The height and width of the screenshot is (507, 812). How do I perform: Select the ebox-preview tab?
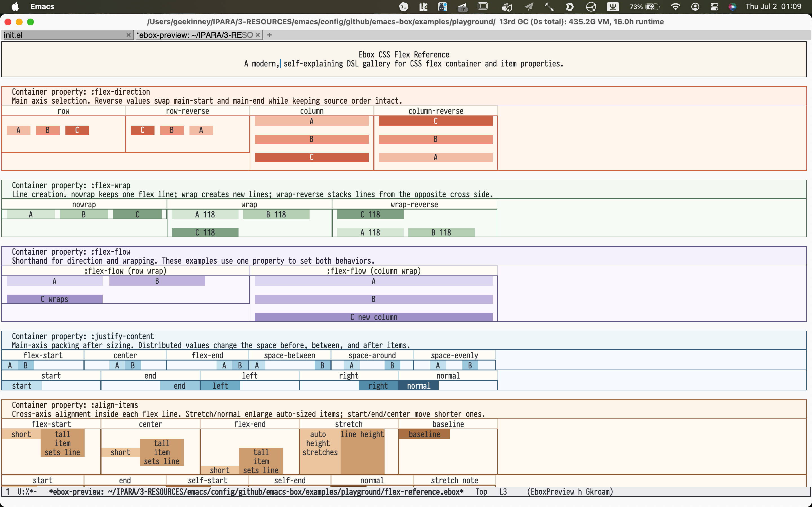[195, 35]
